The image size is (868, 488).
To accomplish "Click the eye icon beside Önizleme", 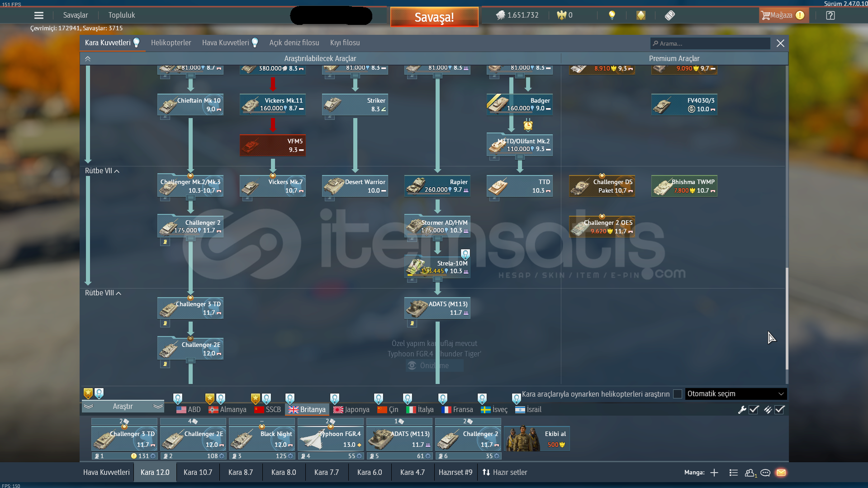I will point(412,365).
